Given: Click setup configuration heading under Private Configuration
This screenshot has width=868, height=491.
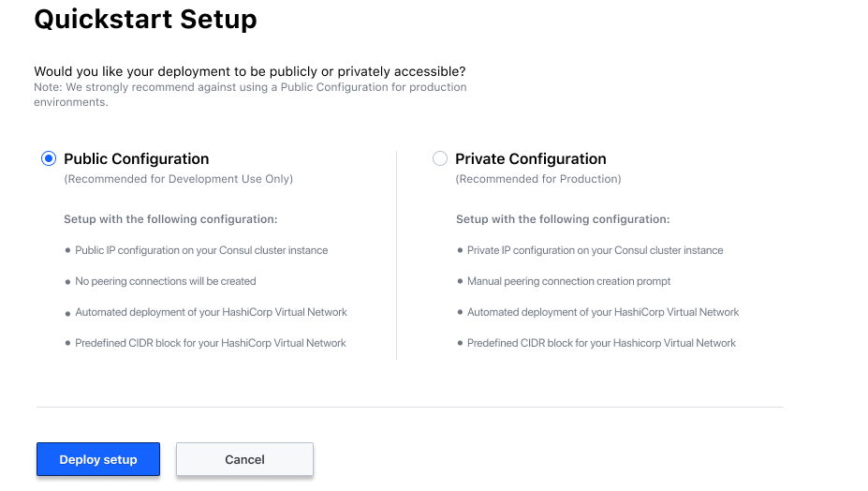Looking at the screenshot, I should click(562, 219).
